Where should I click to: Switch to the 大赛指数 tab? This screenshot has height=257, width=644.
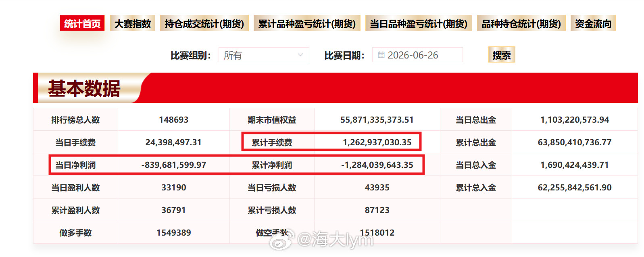pyautogui.click(x=133, y=23)
